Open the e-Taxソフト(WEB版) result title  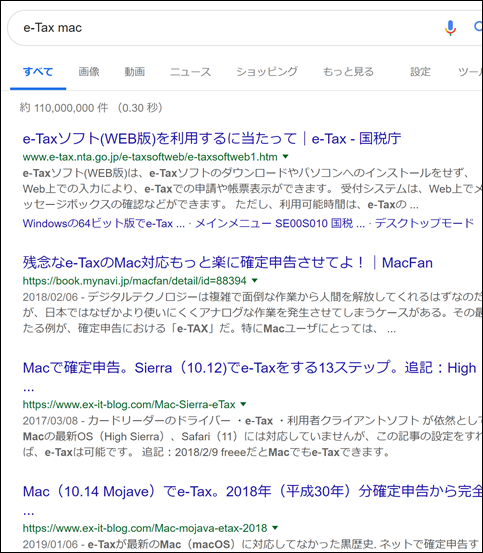coord(212,138)
